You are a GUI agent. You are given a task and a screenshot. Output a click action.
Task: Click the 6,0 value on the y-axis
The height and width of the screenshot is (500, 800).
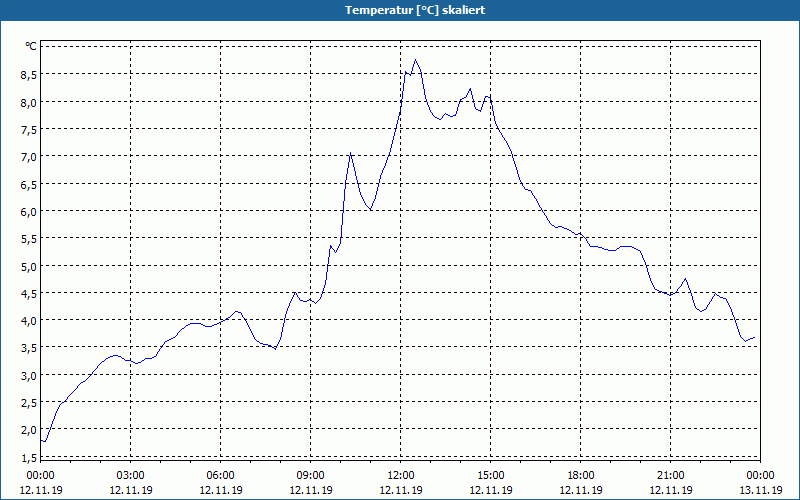(x=30, y=211)
